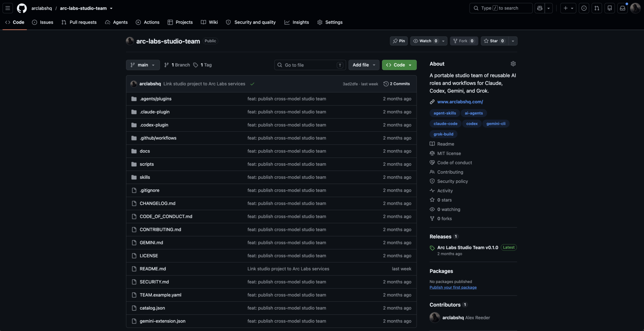Viewport: 644px width, 331px height.
Task: Open the repository Settings tab
Action: (x=330, y=22)
